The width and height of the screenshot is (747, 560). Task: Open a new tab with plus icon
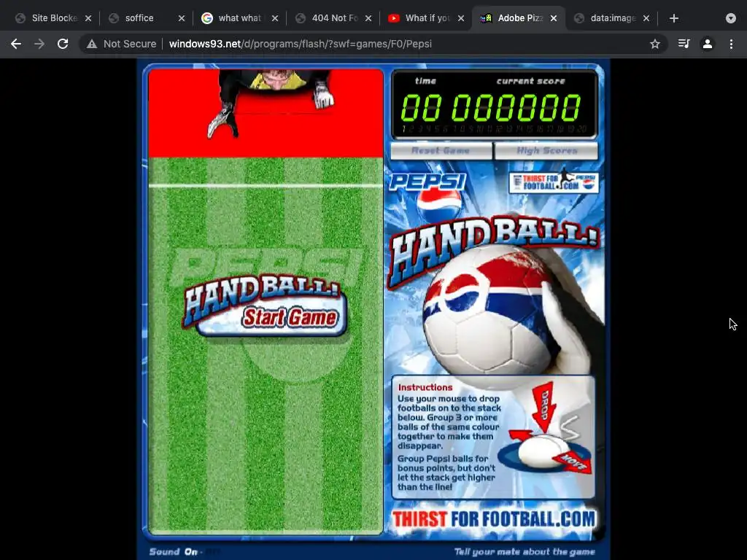click(673, 18)
